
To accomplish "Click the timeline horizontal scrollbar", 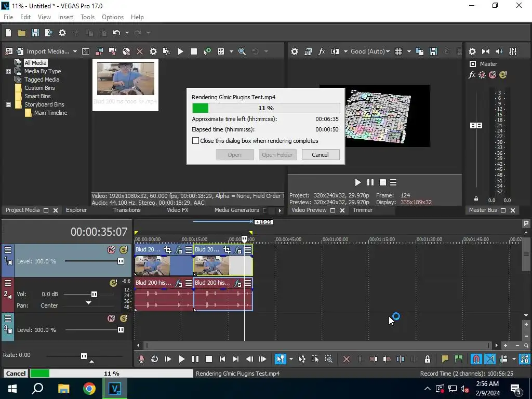I will (x=317, y=345).
